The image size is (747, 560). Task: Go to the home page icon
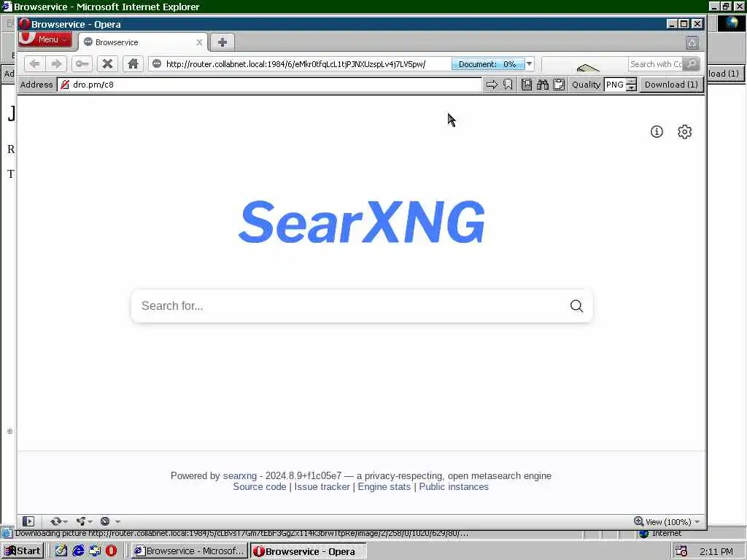pyautogui.click(x=133, y=64)
